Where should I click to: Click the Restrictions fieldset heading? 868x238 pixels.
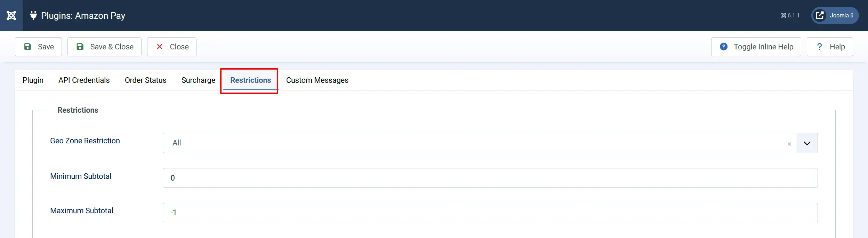click(78, 110)
